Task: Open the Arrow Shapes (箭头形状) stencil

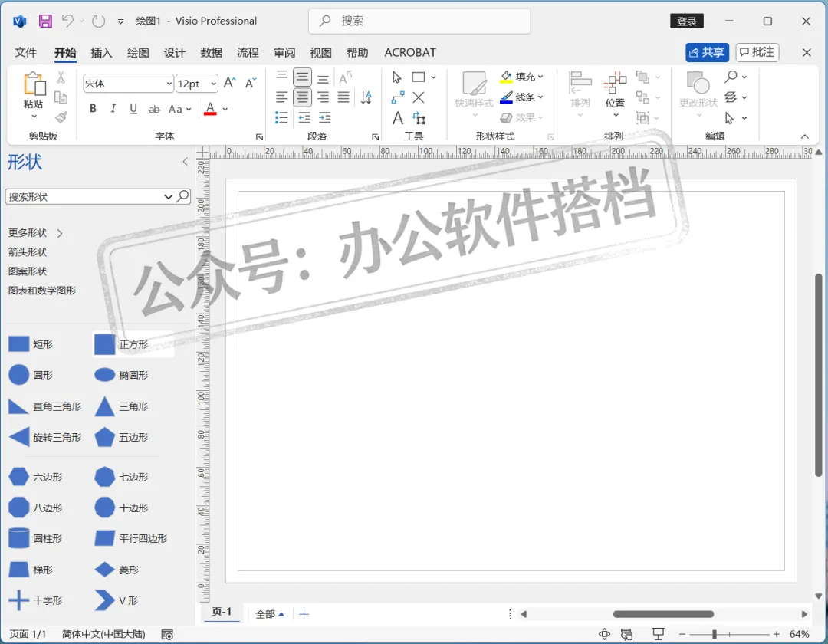Action: (x=28, y=251)
